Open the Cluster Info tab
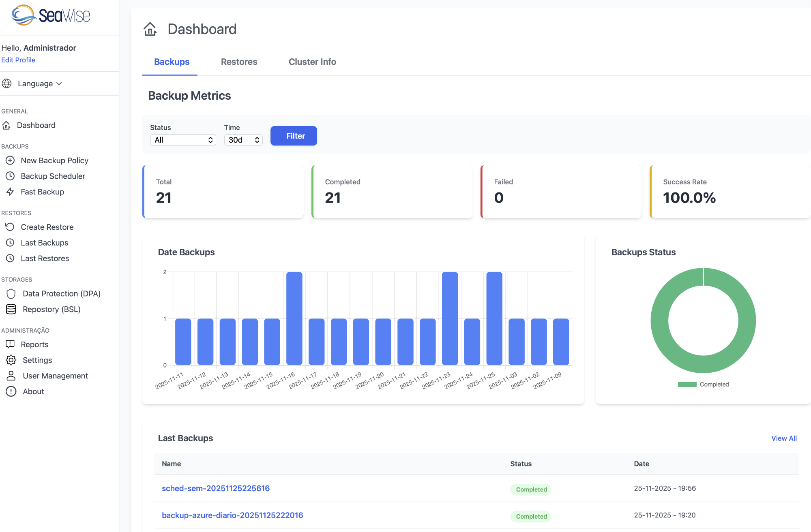The height and width of the screenshot is (532, 811). (x=312, y=62)
